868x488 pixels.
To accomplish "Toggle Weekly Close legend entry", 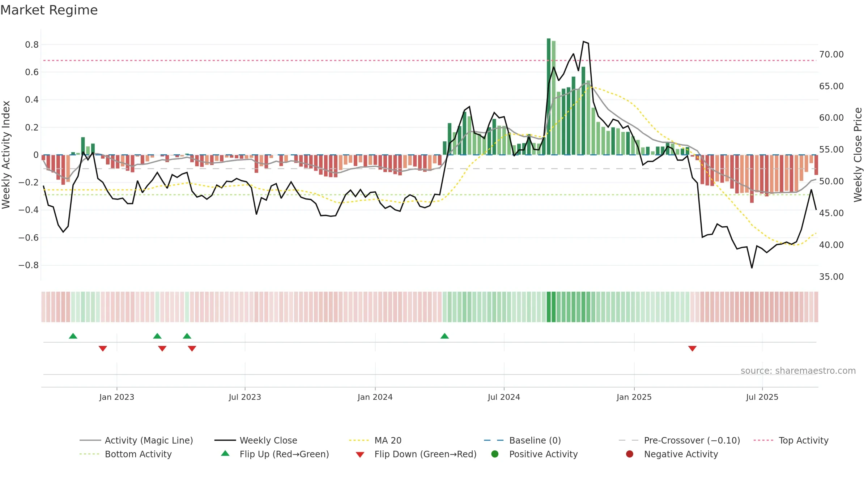I will [256, 440].
